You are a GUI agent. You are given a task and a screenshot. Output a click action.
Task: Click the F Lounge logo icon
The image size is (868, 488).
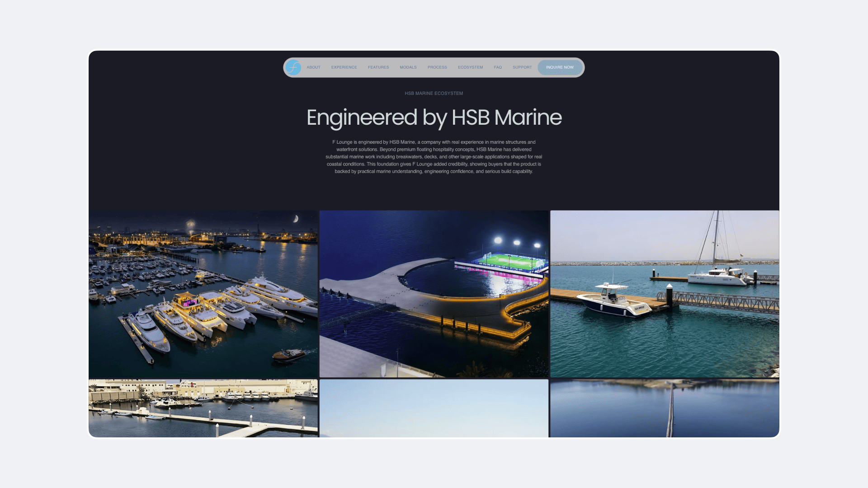pos(293,67)
